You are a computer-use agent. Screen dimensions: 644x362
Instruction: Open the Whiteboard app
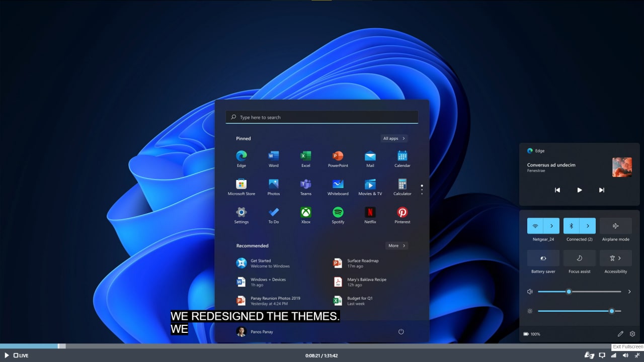pyautogui.click(x=338, y=187)
